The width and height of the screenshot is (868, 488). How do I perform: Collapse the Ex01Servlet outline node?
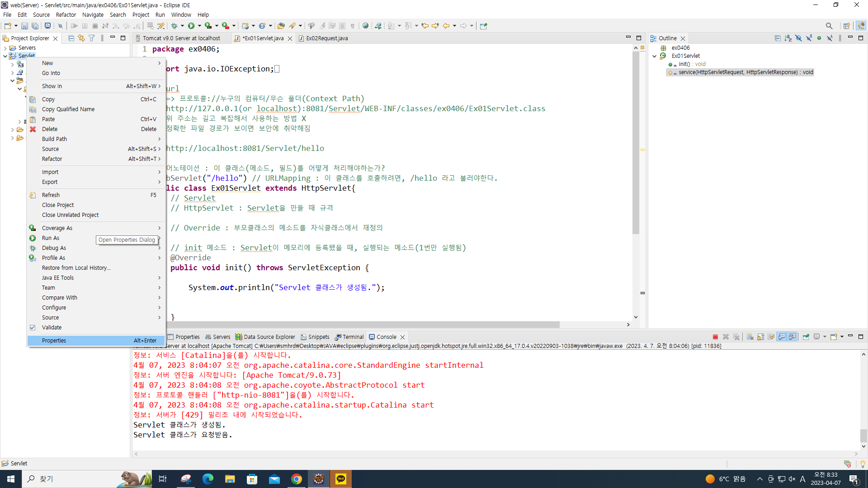point(654,56)
